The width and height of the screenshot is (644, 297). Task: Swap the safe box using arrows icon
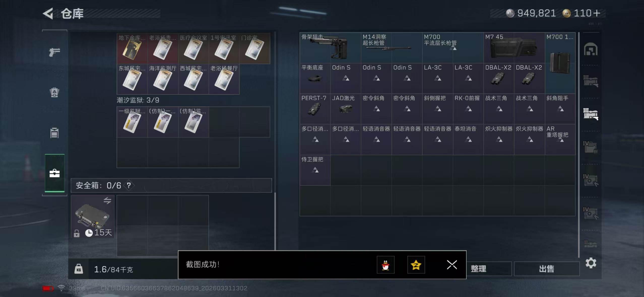coord(107,201)
